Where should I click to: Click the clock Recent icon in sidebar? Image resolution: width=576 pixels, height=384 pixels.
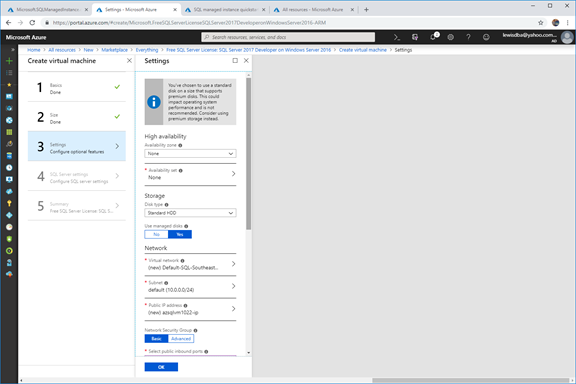pyautogui.click(x=9, y=168)
